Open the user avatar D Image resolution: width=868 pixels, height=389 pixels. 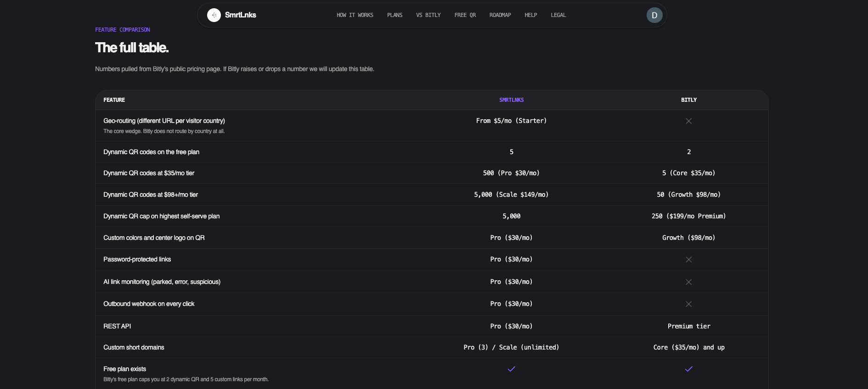[654, 15]
